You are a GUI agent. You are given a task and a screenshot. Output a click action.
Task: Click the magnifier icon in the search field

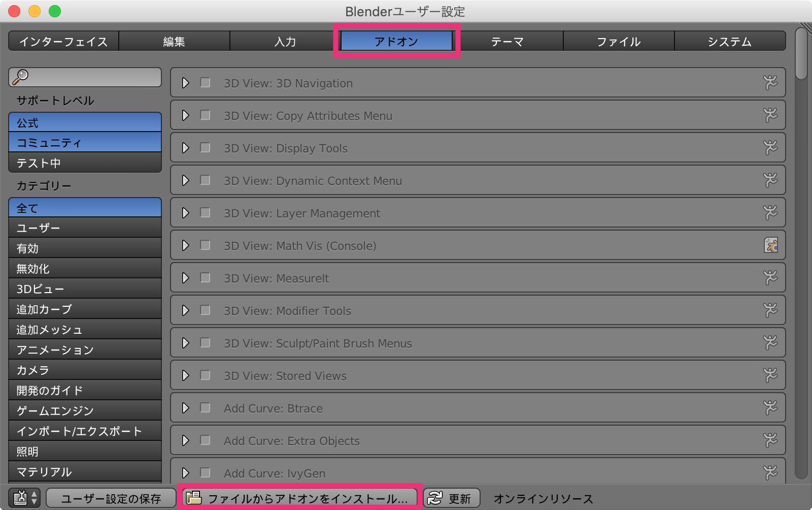[x=20, y=77]
